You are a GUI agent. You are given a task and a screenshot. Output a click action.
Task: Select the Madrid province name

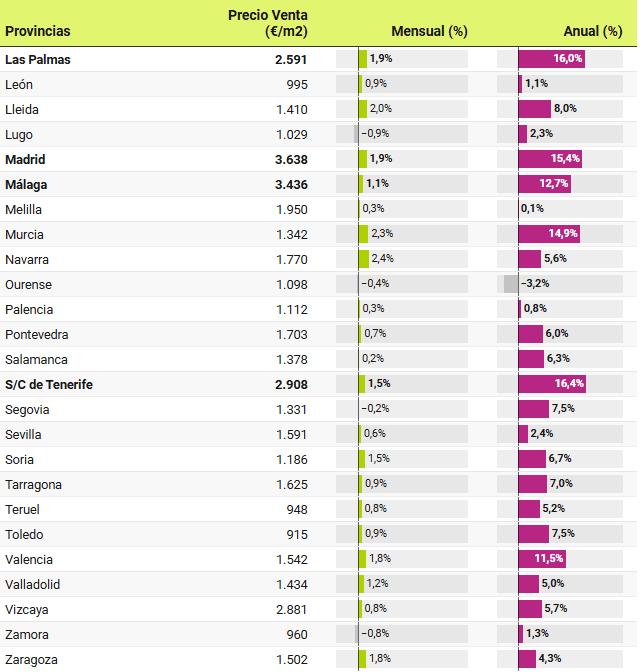point(25,159)
